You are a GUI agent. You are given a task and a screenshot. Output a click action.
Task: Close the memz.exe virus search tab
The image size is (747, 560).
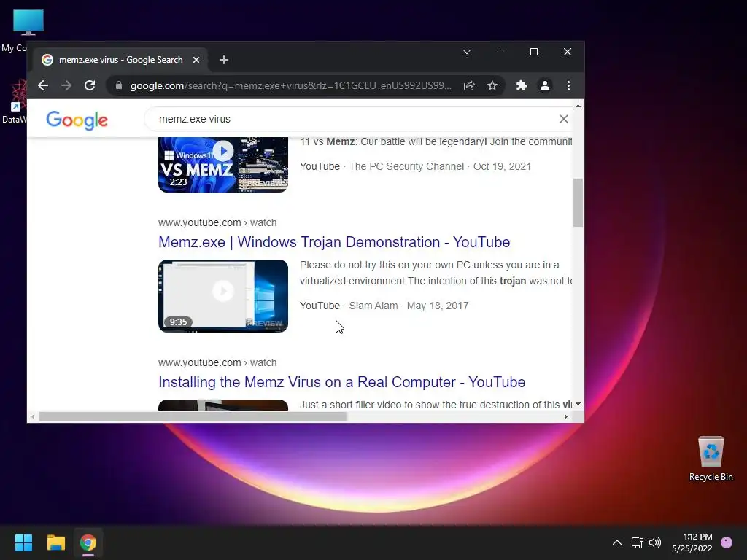pyautogui.click(x=196, y=60)
